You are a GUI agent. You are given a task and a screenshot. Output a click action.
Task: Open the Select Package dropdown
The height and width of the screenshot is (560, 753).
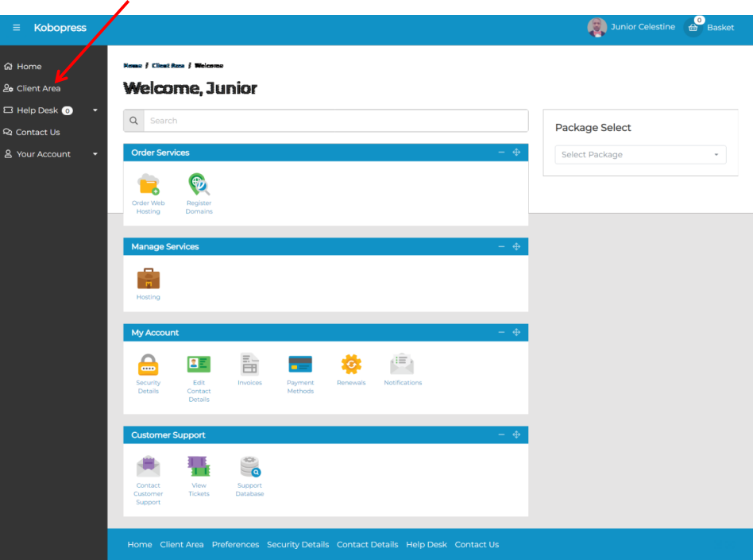pos(640,155)
